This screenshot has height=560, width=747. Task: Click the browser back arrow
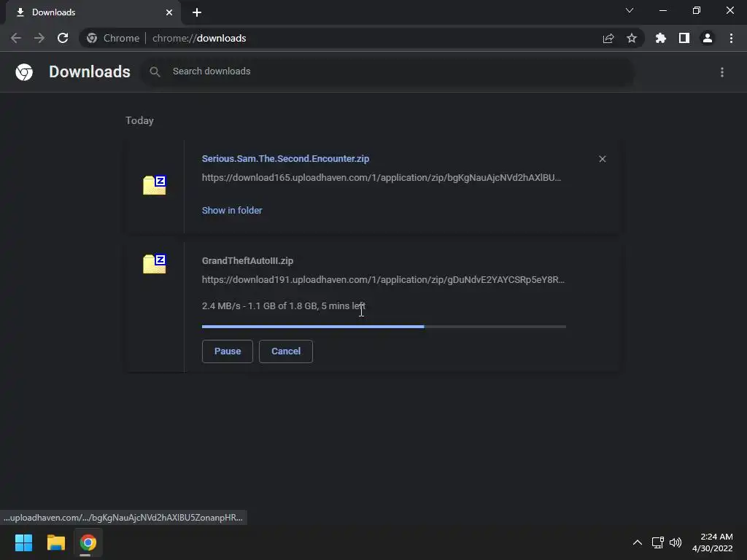16,38
